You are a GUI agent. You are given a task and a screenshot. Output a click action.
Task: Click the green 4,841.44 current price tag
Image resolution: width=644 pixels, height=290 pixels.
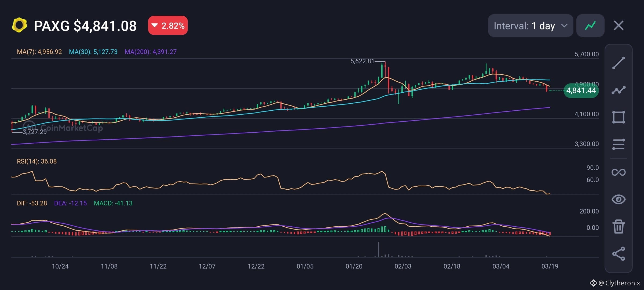(581, 91)
